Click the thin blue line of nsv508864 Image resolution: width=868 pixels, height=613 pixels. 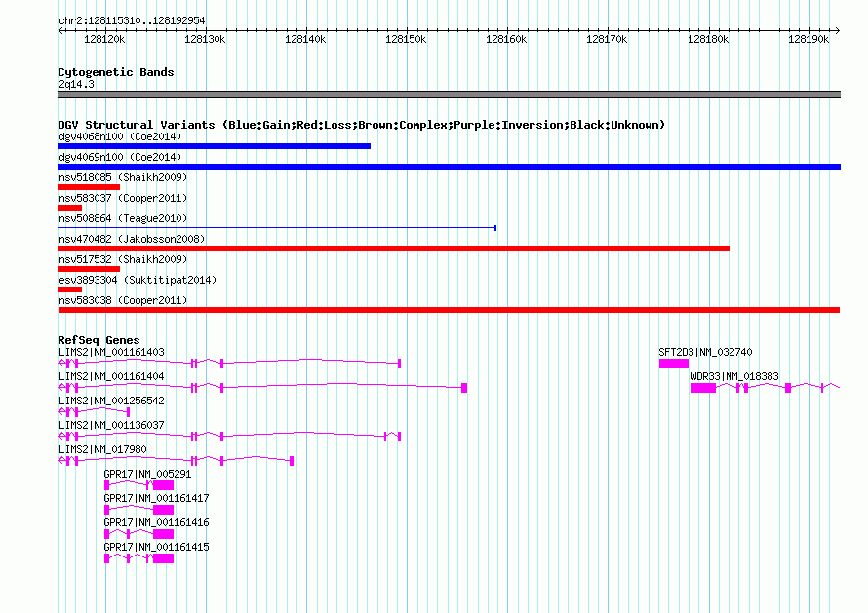(277, 227)
